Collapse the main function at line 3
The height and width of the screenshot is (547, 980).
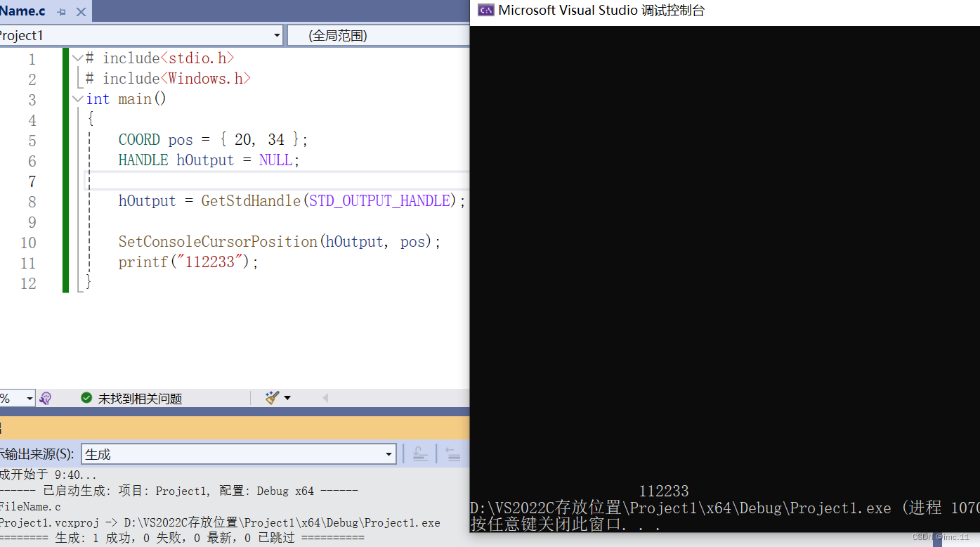pyautogui.click(x=77, y=99)
